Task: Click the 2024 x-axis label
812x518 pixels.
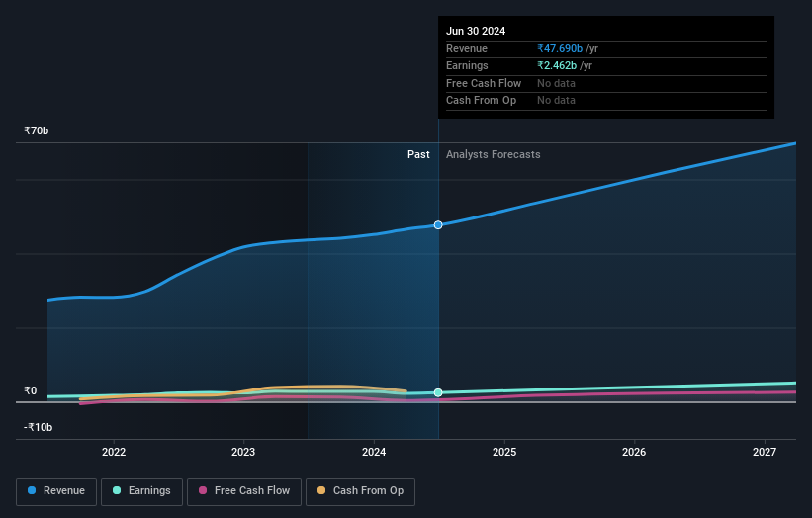Action: click(x=374, y=453)
